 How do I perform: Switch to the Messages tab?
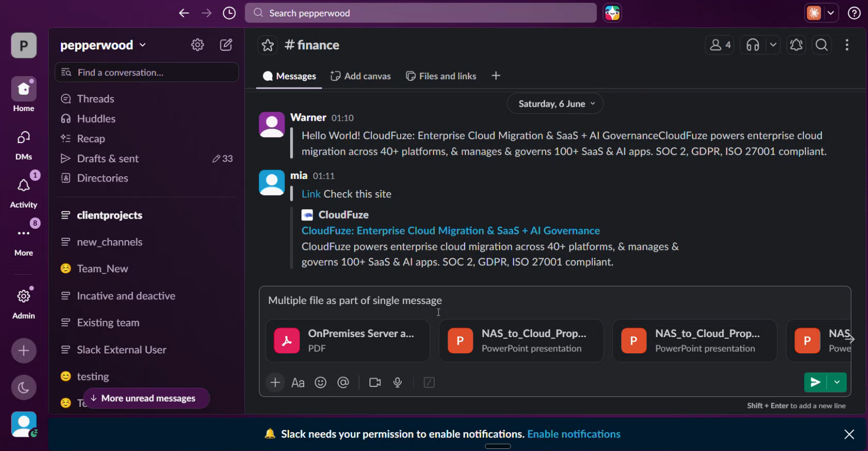pyautogui.click(x=289, y=76)
